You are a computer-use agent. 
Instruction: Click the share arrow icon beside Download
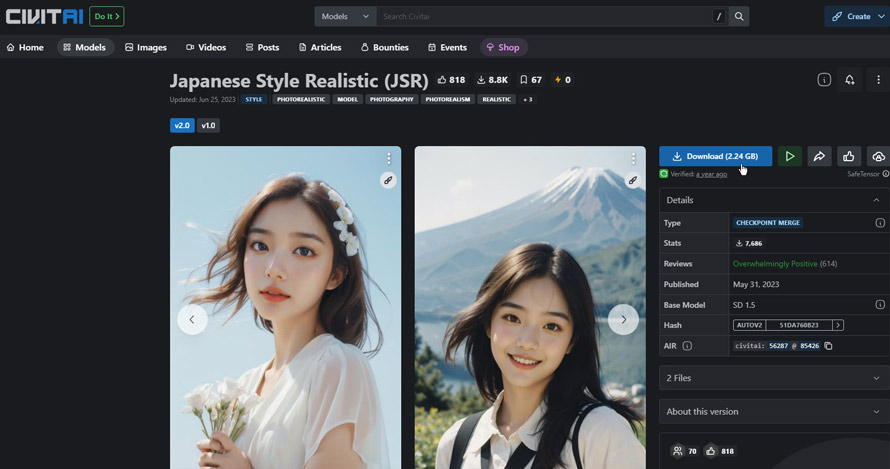[819, 156]
